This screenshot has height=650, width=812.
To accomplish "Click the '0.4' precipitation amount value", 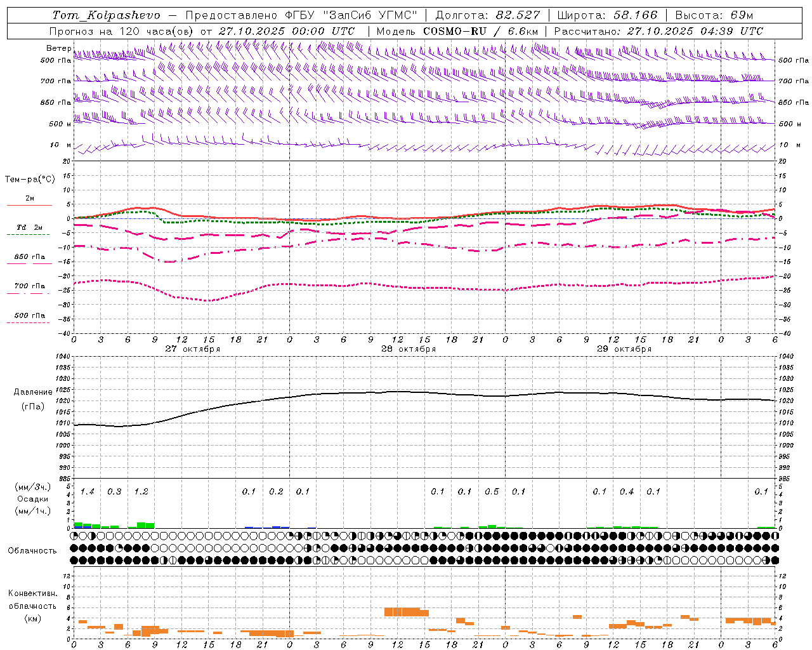I will click(627, 492).
